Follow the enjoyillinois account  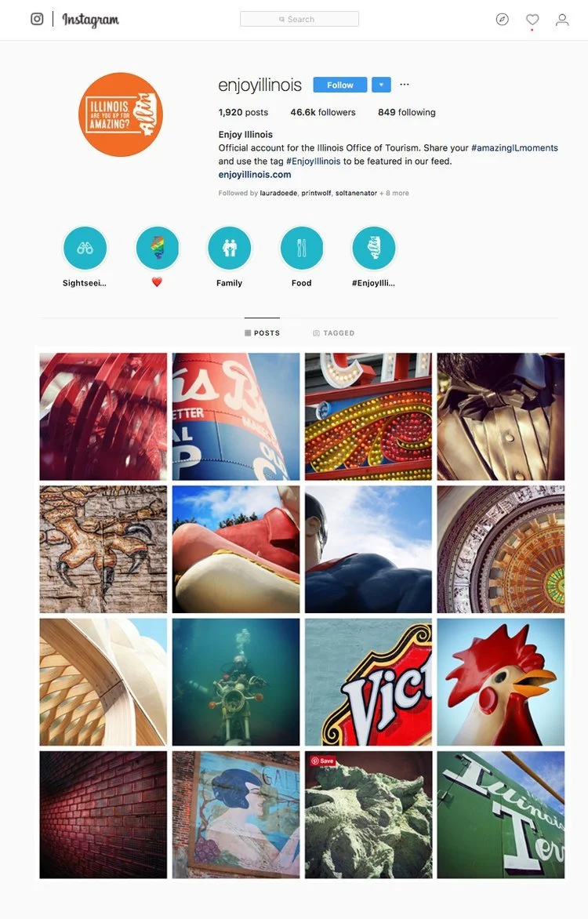click(x=340, y=85)
